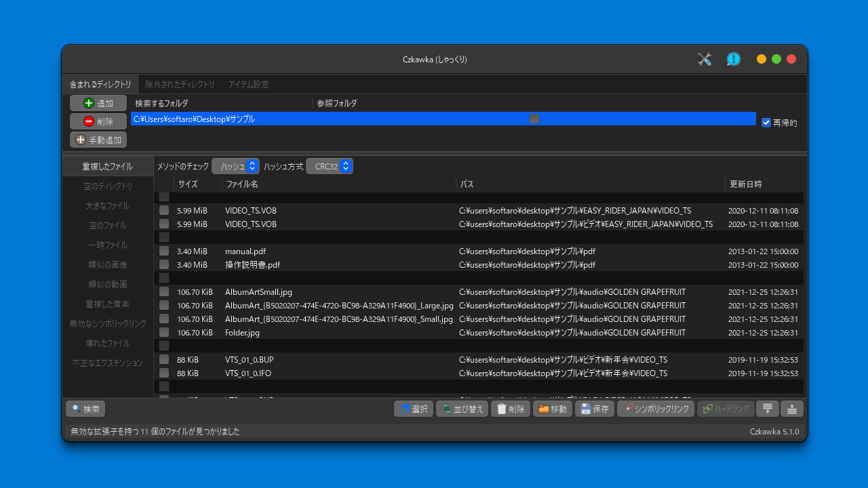The width and height of the screenshot is (868, 488).
Task: Check the 操作説明書.pdf row checkbox
Action: point(164,264)
